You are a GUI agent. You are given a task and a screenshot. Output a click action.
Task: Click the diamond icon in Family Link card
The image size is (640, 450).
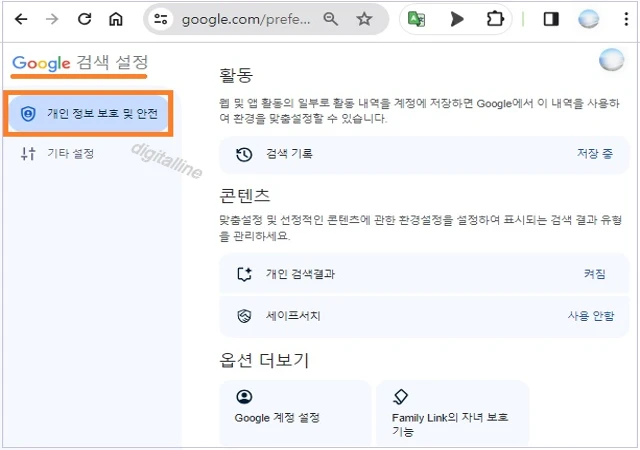click(x=400, y=396)
